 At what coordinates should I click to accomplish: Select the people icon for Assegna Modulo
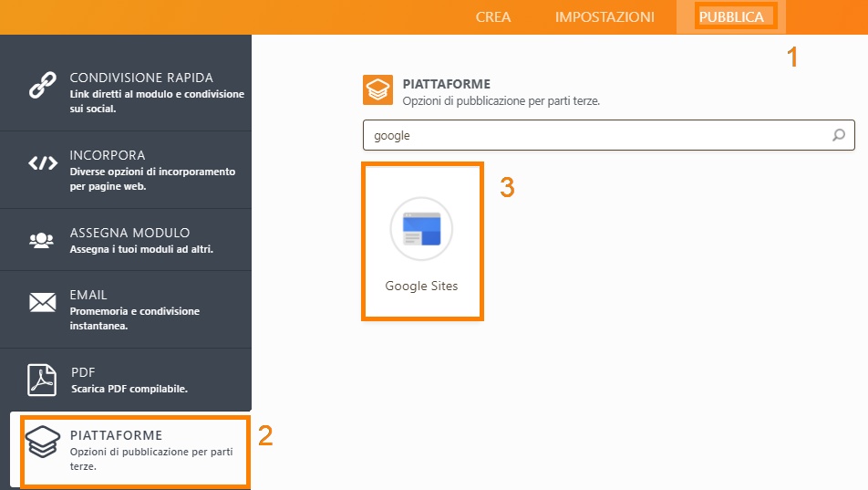coord(42,241)
